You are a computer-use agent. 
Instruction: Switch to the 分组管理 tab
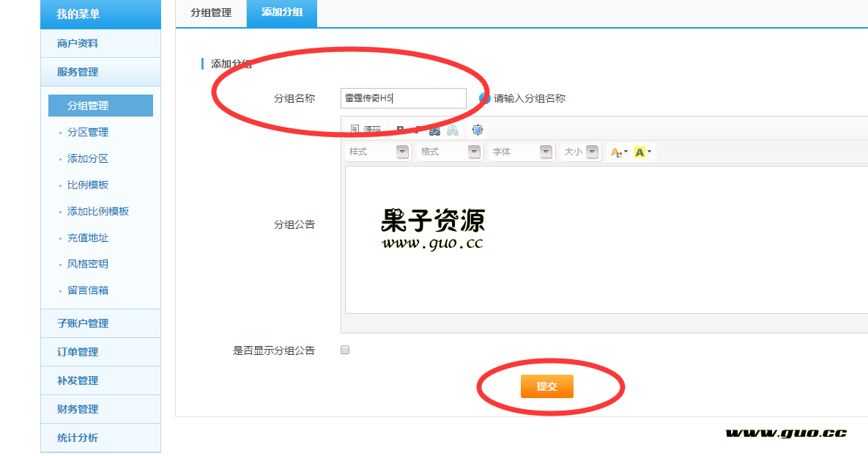[x=211, y=13]
